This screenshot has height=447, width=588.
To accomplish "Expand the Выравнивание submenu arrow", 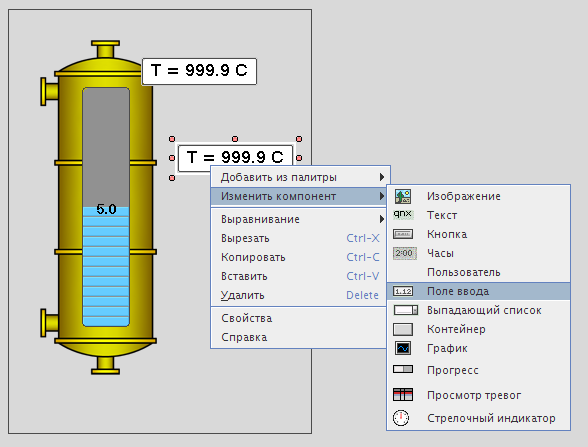I will click(381, 219).
